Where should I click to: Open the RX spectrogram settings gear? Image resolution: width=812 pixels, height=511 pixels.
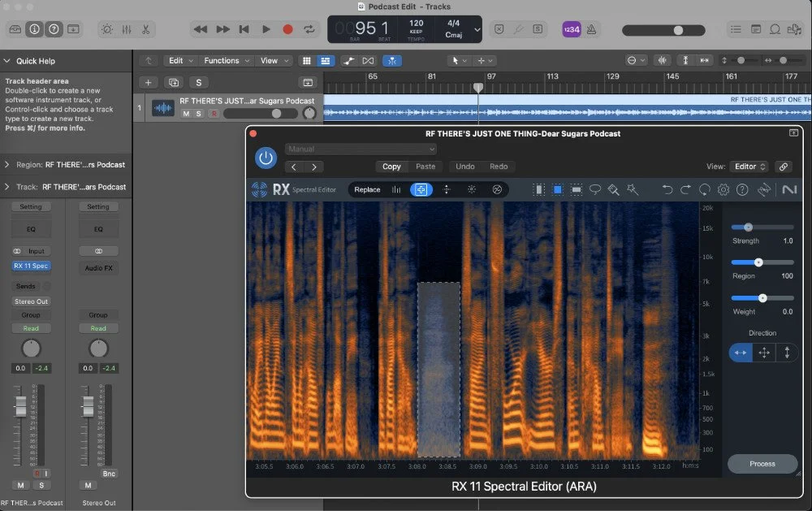click(722, 189)
